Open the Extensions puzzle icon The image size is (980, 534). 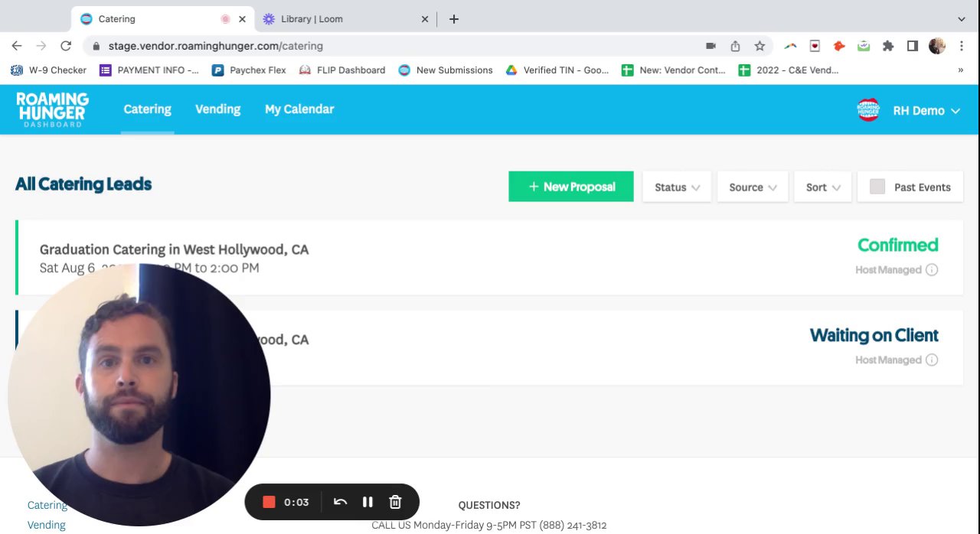click(888, 46)
